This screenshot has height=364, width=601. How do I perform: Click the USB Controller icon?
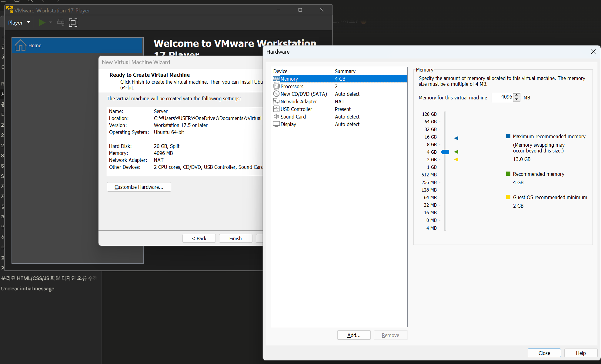tap(276, 109)
